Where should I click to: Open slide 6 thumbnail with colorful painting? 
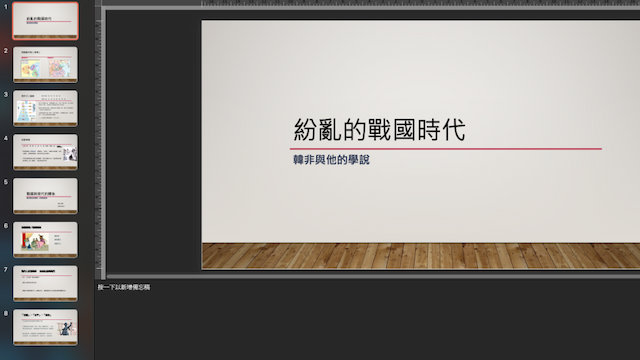point(45,240)
